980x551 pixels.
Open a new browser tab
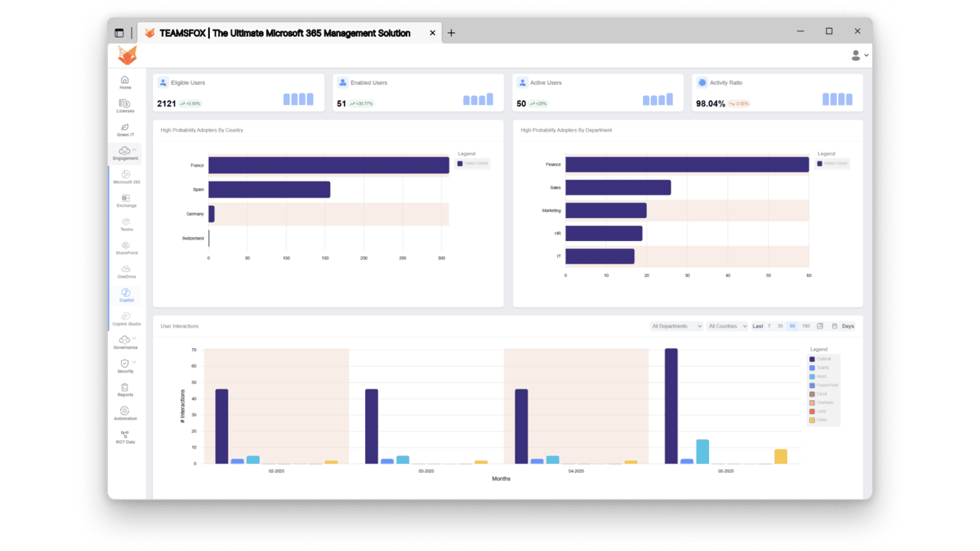[x=451, y=33]
